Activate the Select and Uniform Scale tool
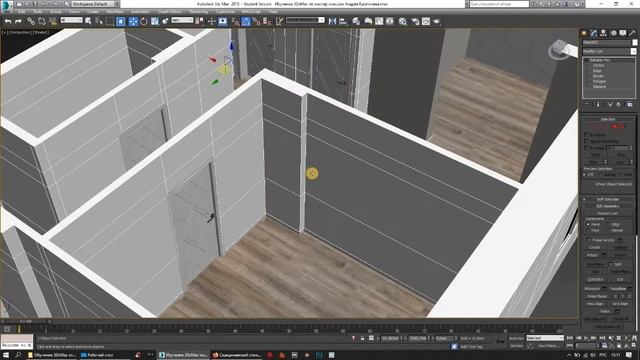 [x=155, y=21]
